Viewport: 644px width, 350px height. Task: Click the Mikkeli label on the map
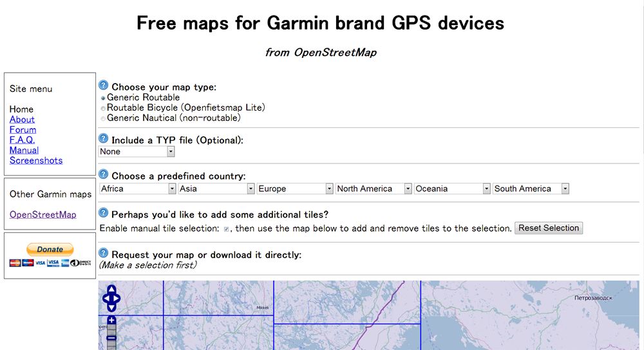[263, 308]
